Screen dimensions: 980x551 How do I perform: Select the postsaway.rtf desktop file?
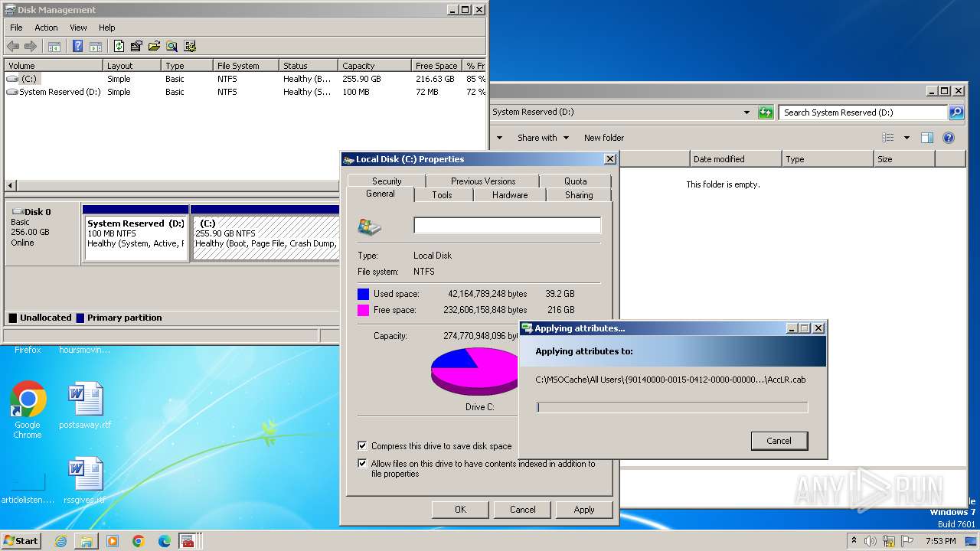tap(85, 406)
